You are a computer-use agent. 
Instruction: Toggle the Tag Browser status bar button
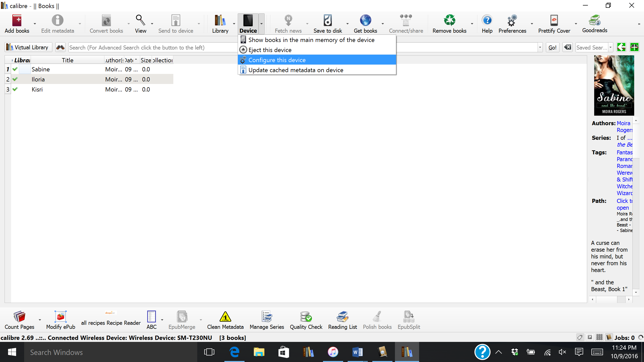click(580, 337)
